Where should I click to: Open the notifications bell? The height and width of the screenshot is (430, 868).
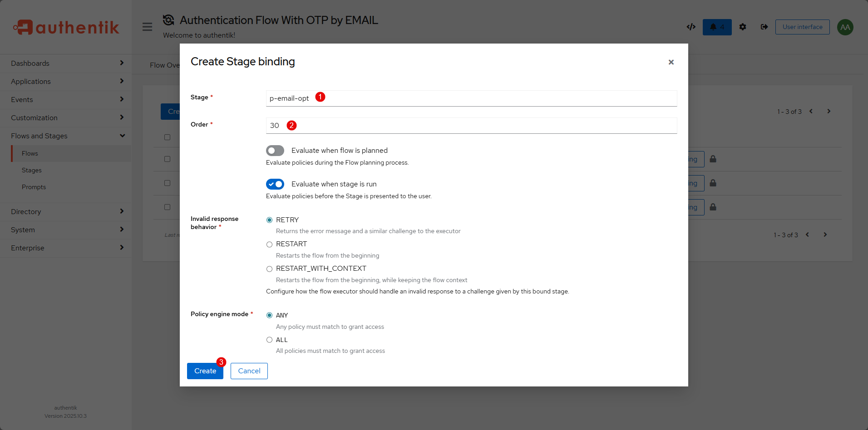717,27
